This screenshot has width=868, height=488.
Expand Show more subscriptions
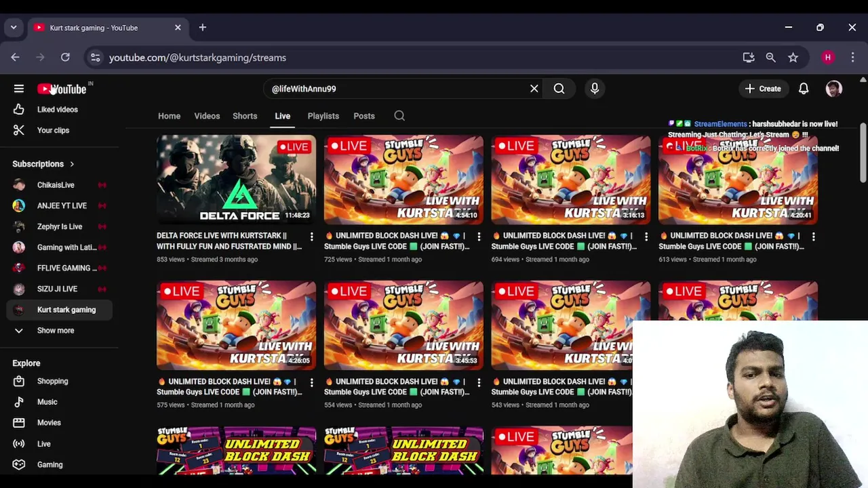pyautogui.click(x=60, y=330)
